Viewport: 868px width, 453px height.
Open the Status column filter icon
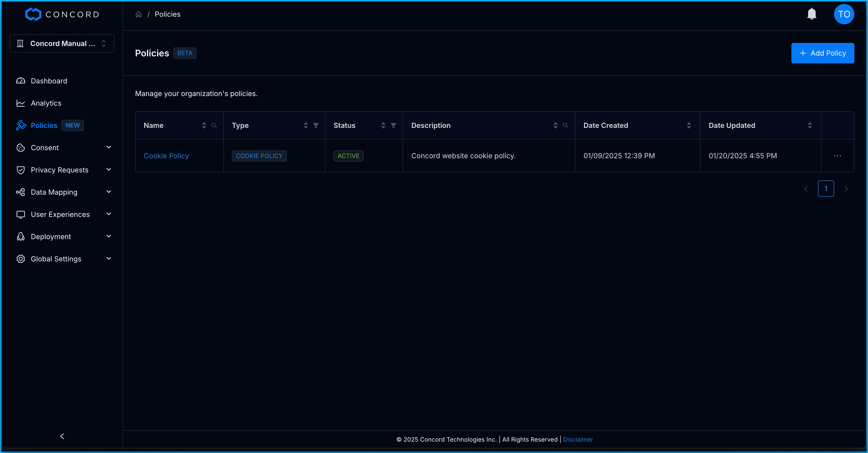tap(393, 125)
